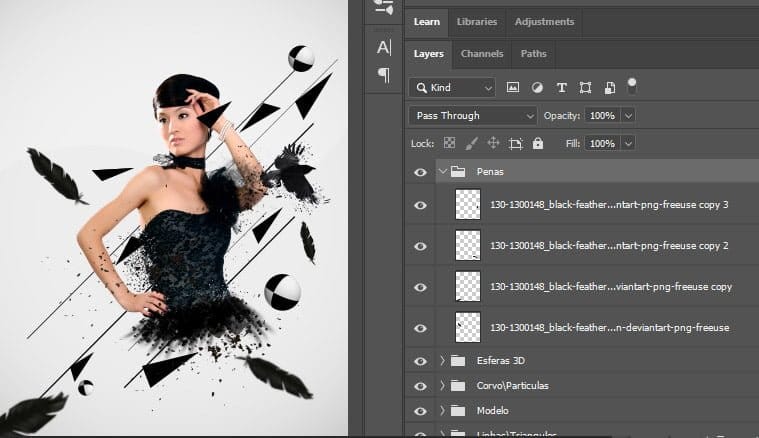Switch to the Channels tab
The width and height of the screenshot is (759, 438).
coord(482,54)
